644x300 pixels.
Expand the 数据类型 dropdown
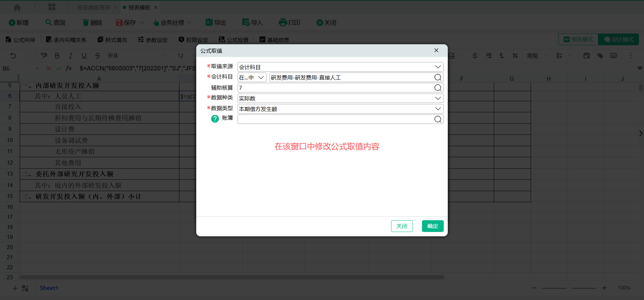438,109
